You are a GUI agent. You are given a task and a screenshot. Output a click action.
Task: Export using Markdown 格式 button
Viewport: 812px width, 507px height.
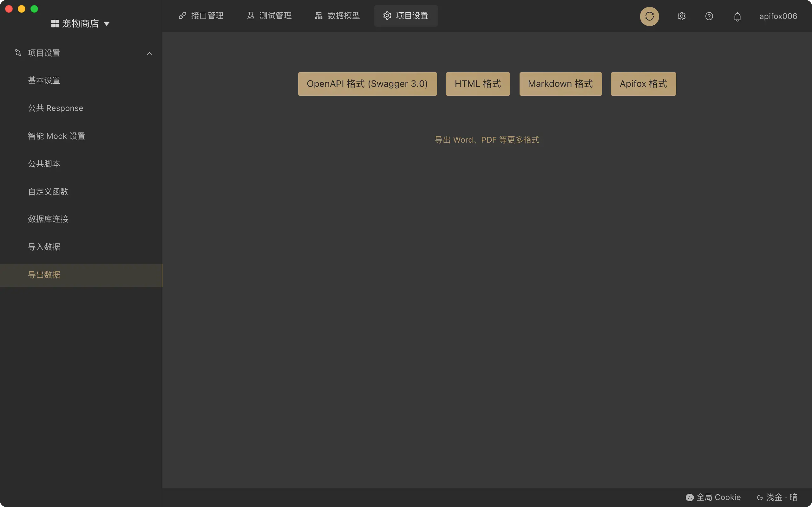[560, 84]
